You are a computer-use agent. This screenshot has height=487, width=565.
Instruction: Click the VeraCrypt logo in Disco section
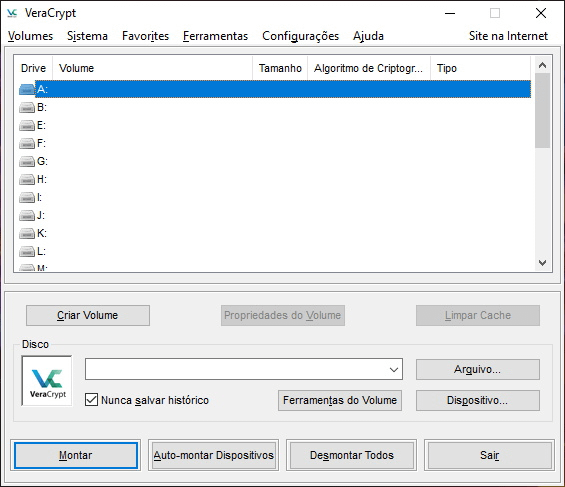tap(47, 381)
